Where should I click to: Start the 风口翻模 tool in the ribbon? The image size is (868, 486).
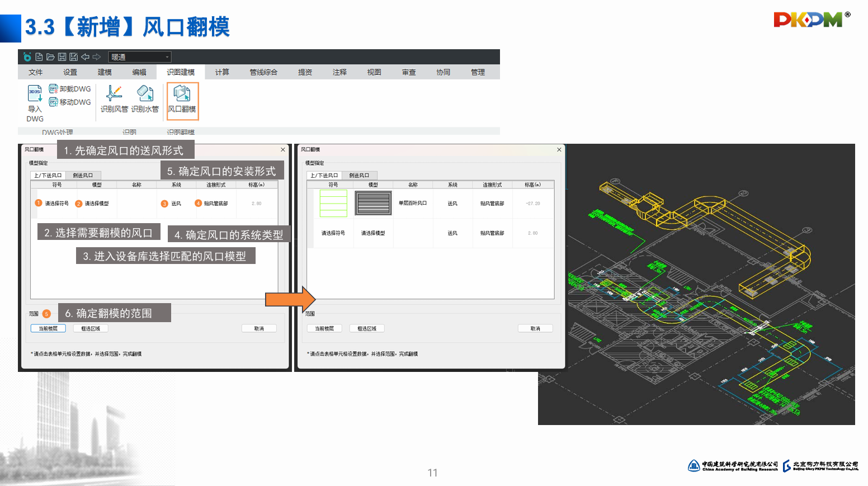tap(182, 101)
